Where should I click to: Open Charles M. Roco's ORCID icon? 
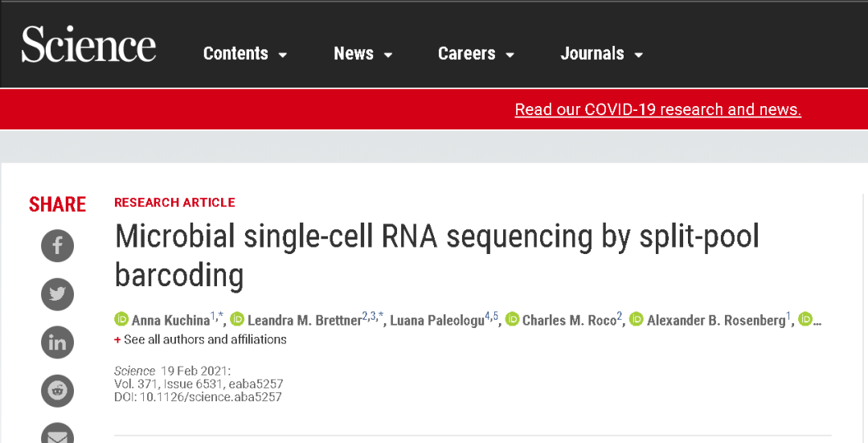click(512, 319)
